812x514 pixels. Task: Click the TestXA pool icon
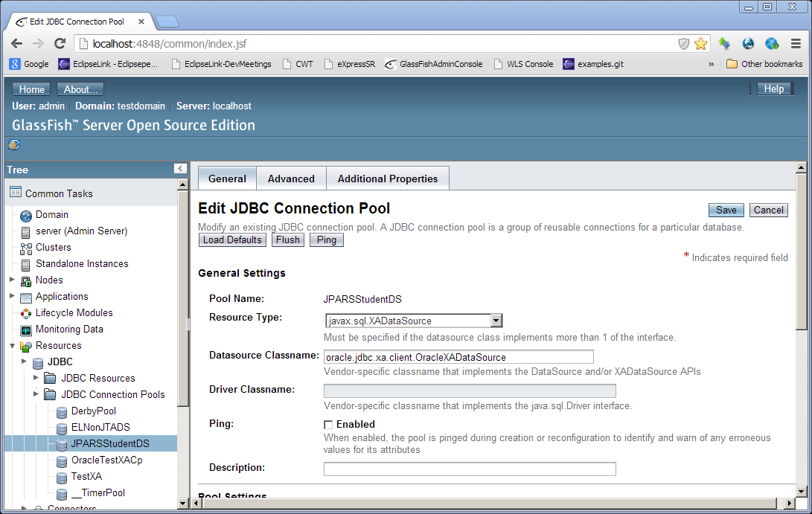[x=62, y=478]
